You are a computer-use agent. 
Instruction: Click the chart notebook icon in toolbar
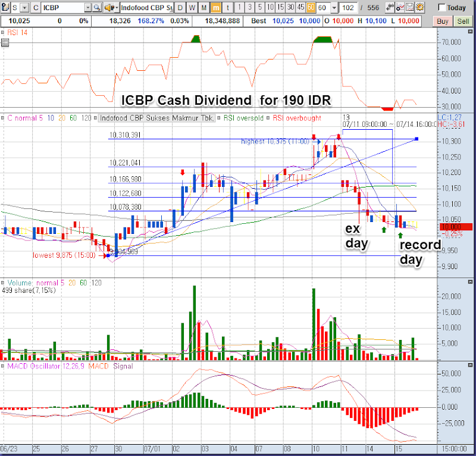(5, 7)
